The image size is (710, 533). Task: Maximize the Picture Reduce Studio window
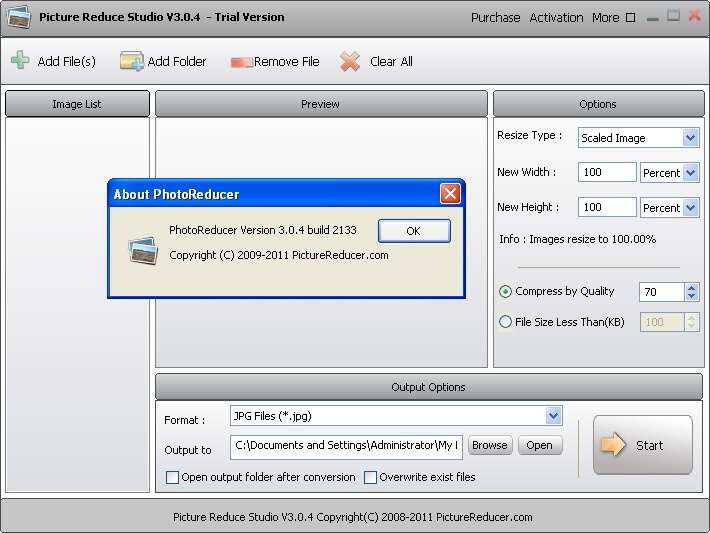(673, 16)
